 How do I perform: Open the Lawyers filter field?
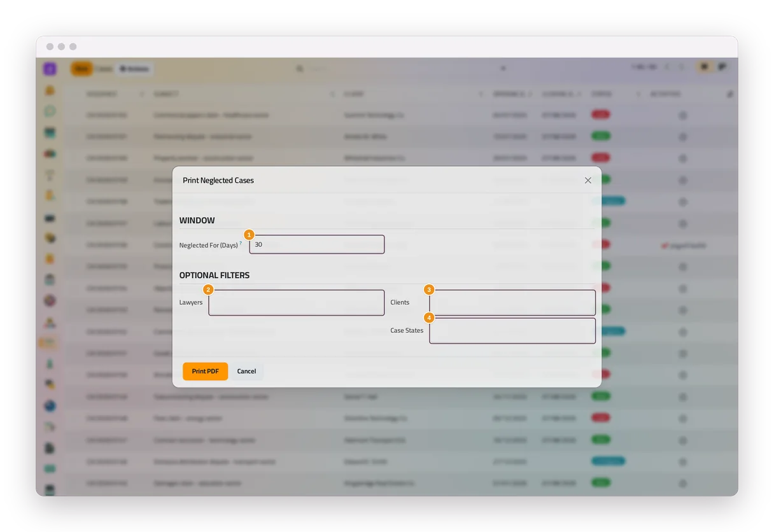click(297, 302)
